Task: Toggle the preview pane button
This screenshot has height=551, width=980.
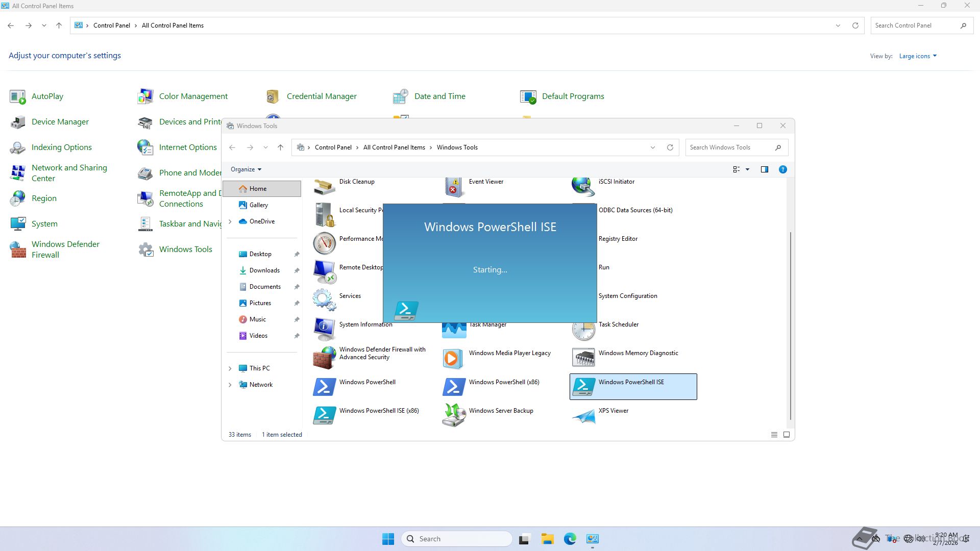Action: click(764, 169)
